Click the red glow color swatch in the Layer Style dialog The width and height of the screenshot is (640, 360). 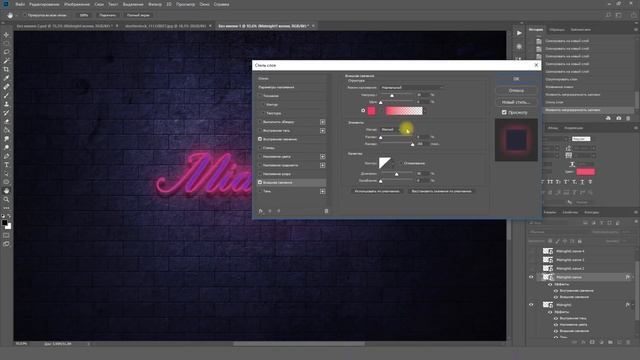click(371, 111)
